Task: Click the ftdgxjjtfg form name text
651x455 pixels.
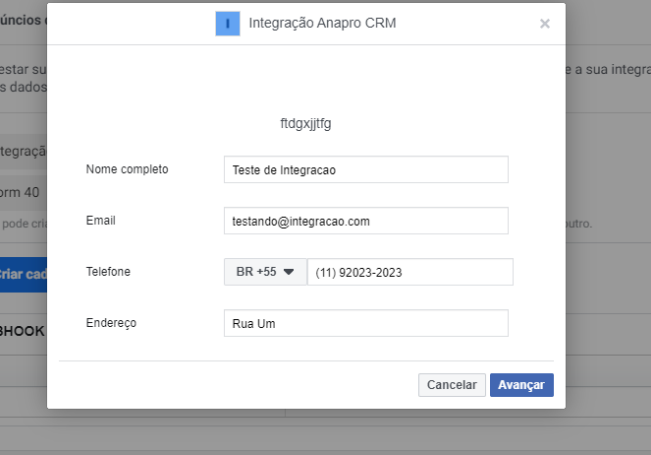Action: [306, 123]
